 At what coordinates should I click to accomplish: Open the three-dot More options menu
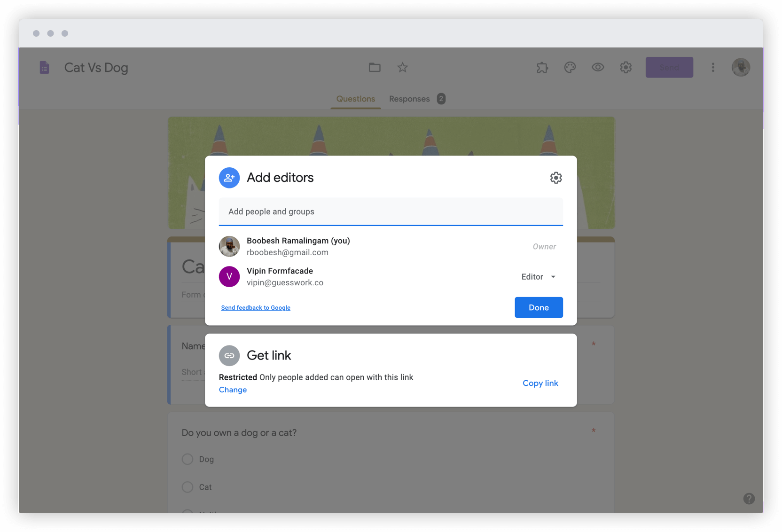tap(713, 67)
